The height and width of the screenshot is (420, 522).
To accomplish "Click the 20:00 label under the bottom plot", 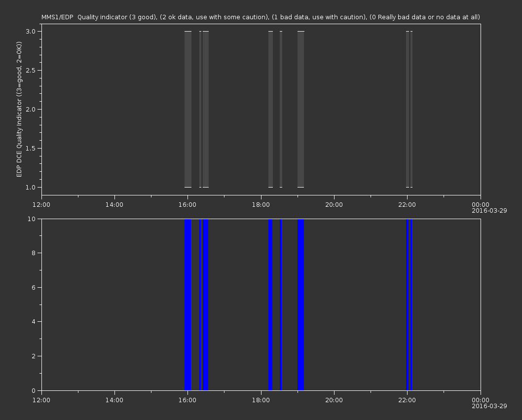I will (334, 400).
